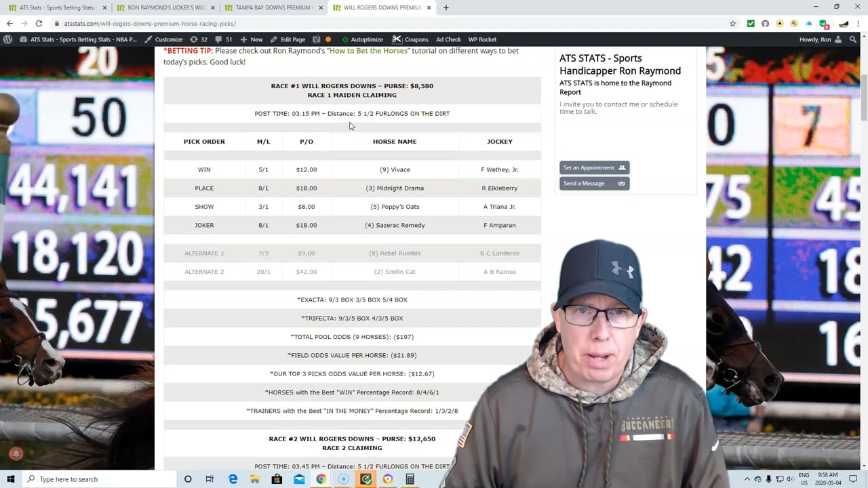Select the alternate horse (2) Smilin Cat
Image resolution: width=868 pixels, height=488 pixels.
click(395, 272)
